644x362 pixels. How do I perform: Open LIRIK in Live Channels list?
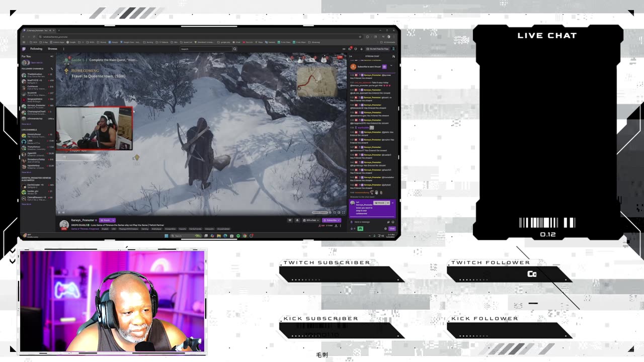coord(38,141)
